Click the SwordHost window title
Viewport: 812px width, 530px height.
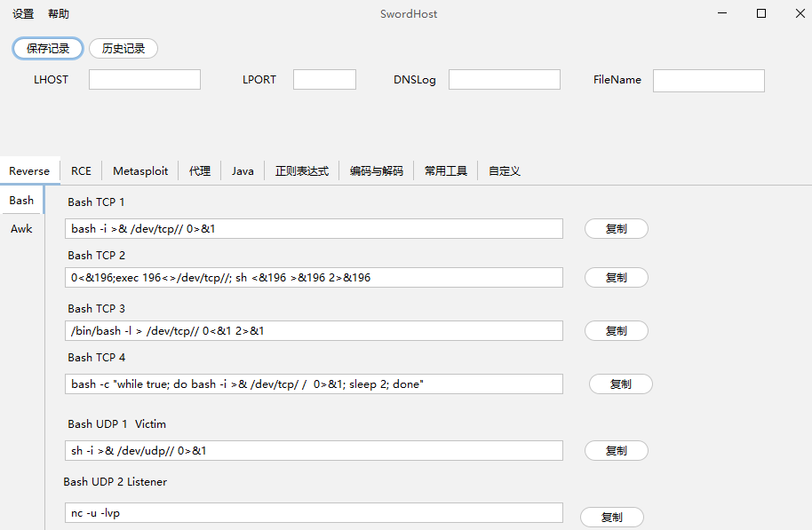409,14
